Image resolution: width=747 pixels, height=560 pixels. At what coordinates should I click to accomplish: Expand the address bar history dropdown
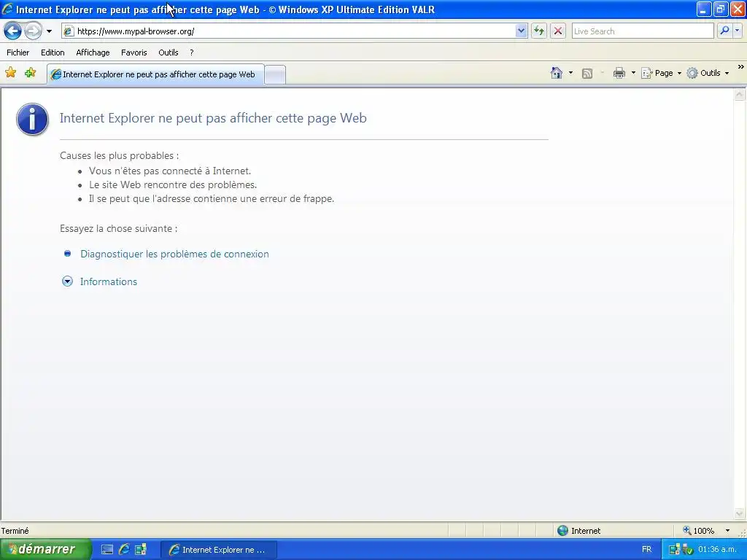point(521,31)
